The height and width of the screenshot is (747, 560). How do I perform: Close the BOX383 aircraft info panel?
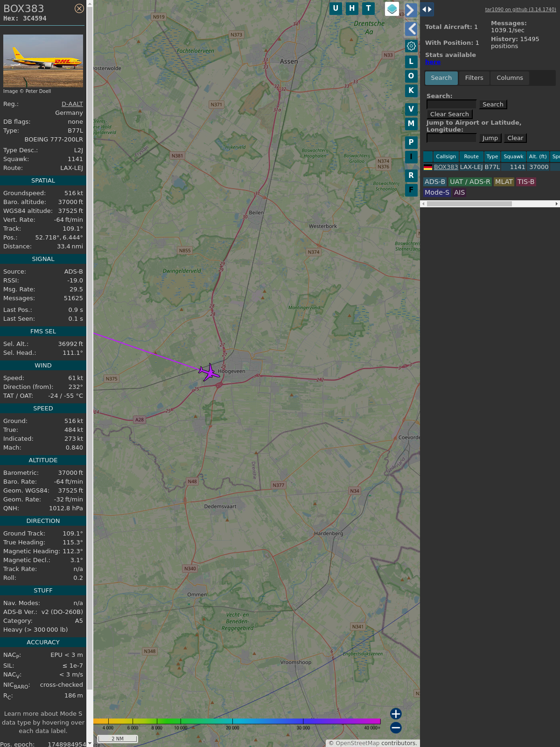[79, 8]
